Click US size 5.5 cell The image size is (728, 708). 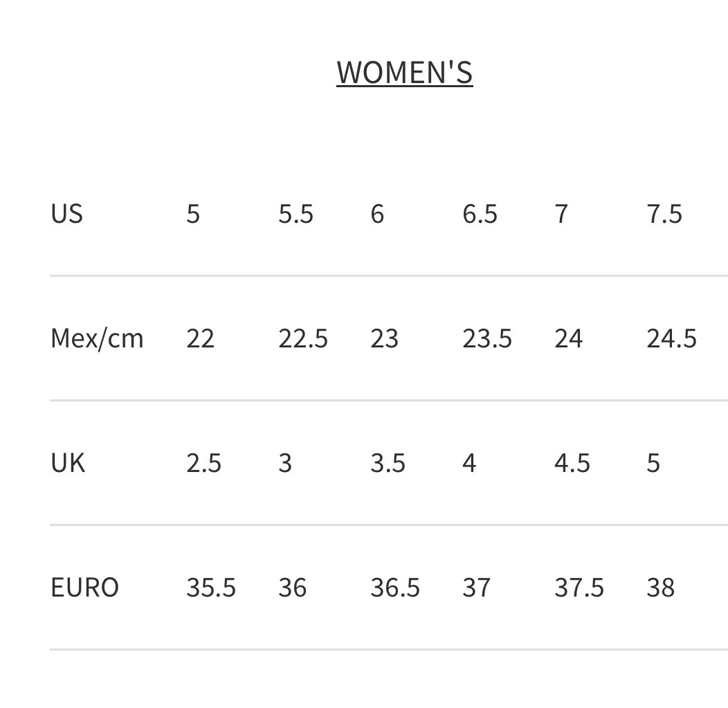pyautogui.click(x=295, y=214)
